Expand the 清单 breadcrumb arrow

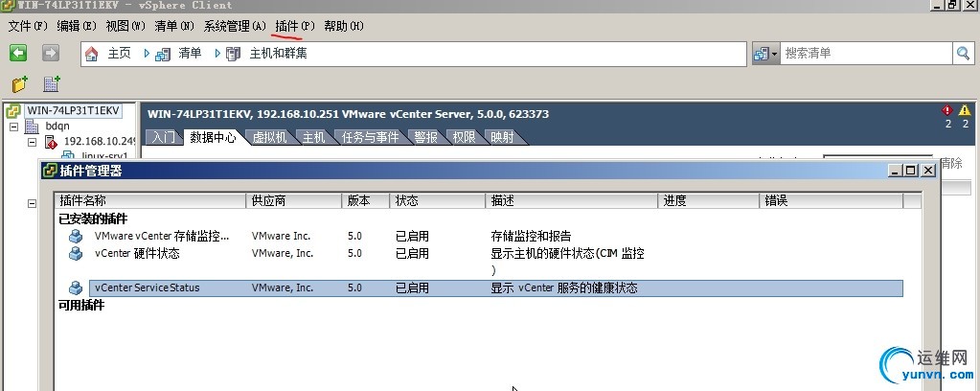click(x=147, y=54)
